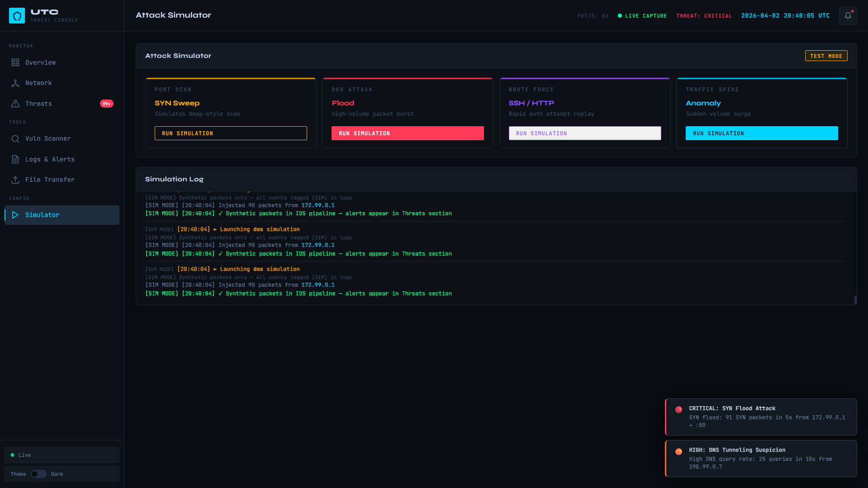Viewport: 868px width, 488px height.
Task: Click the Simulator play icon
Action: tap(15, 215)
